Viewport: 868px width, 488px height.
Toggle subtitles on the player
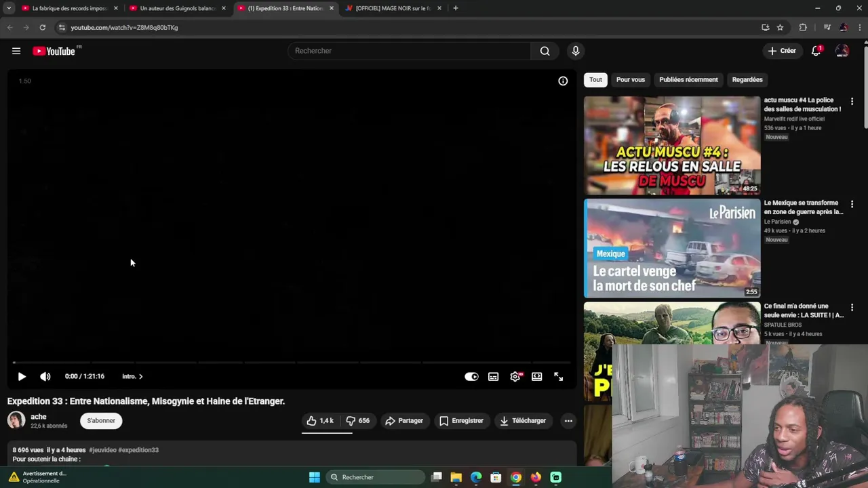(x=493, y=376)
